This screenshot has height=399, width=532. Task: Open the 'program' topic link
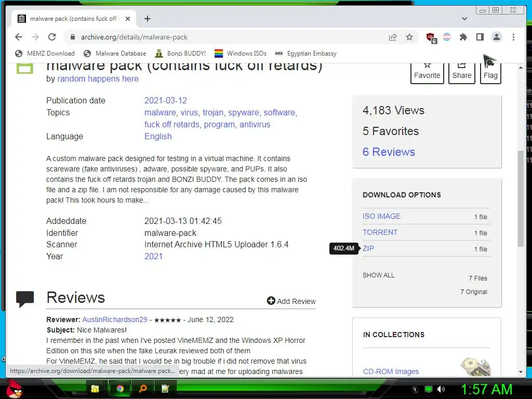(x=219, y=125)
